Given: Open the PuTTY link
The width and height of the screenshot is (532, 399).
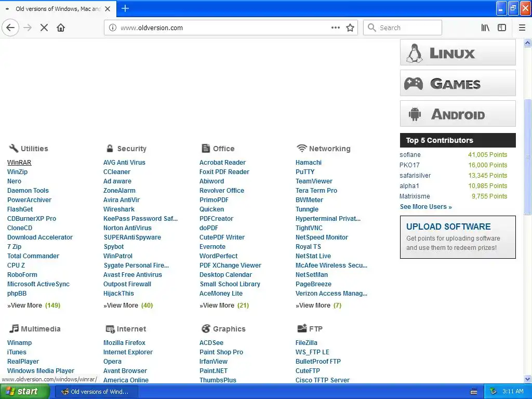Looking at the screenshot, I should (x=305, y=171).
